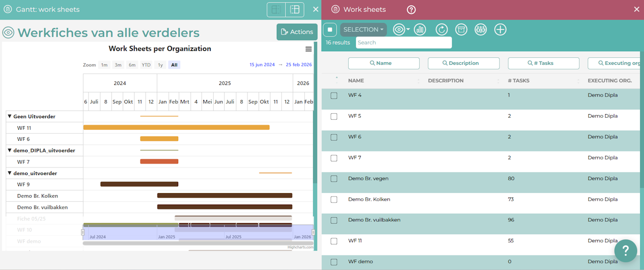Click the Search input field
Viewport: 644px width, 270px height.
[x=404, y=43]
